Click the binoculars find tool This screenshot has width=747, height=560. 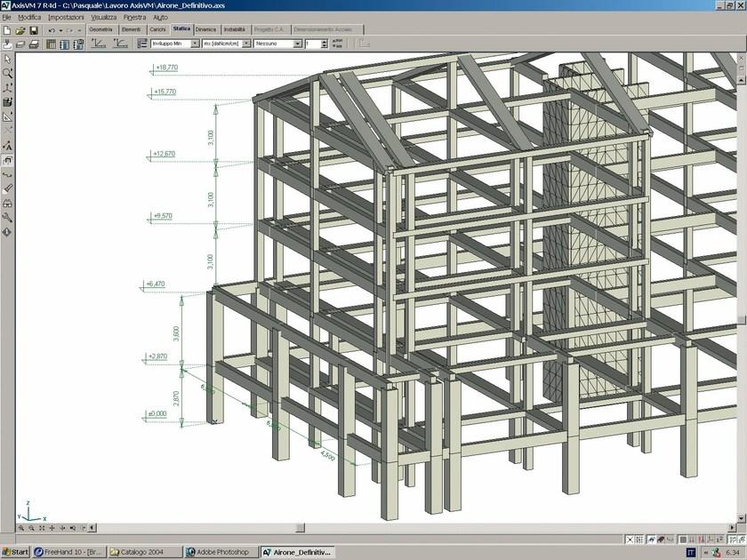click(x=8, y=203)
